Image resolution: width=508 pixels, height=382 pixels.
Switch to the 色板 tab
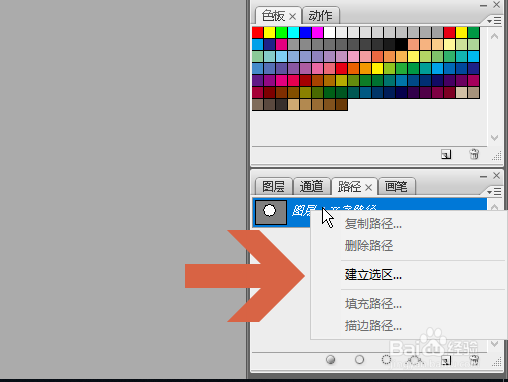(x=273, y=16)
